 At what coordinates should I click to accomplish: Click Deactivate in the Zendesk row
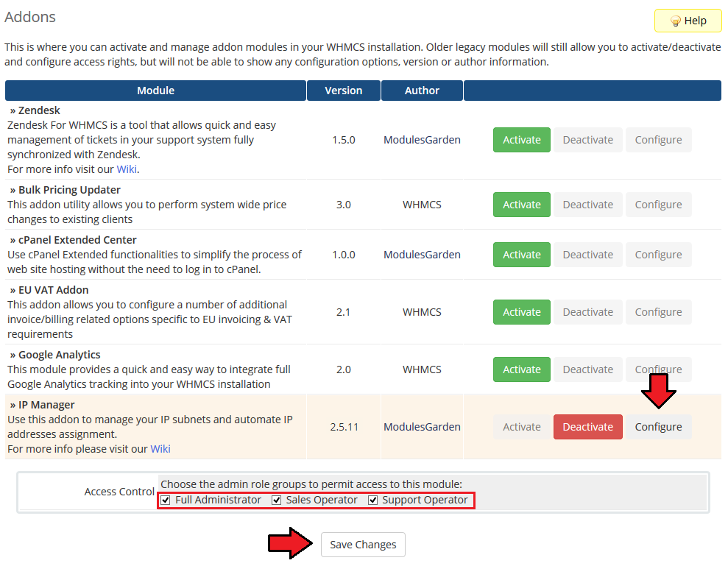tap(588, 140)
